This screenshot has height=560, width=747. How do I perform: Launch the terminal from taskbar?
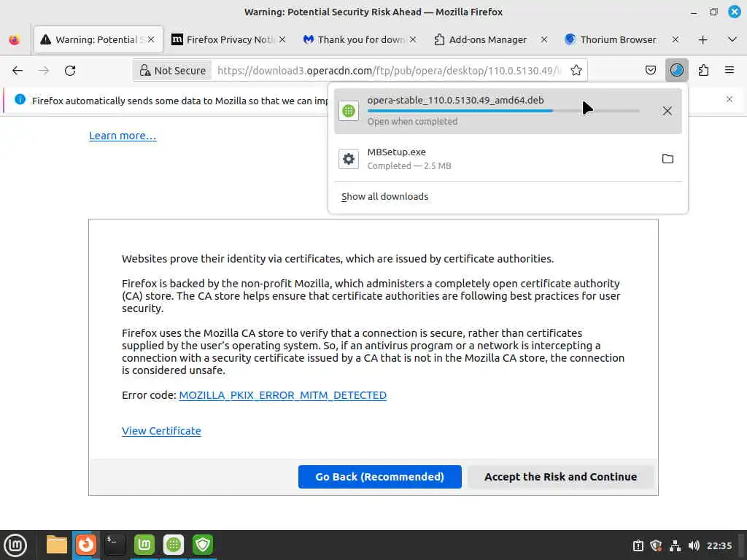(x=115, y=545)
